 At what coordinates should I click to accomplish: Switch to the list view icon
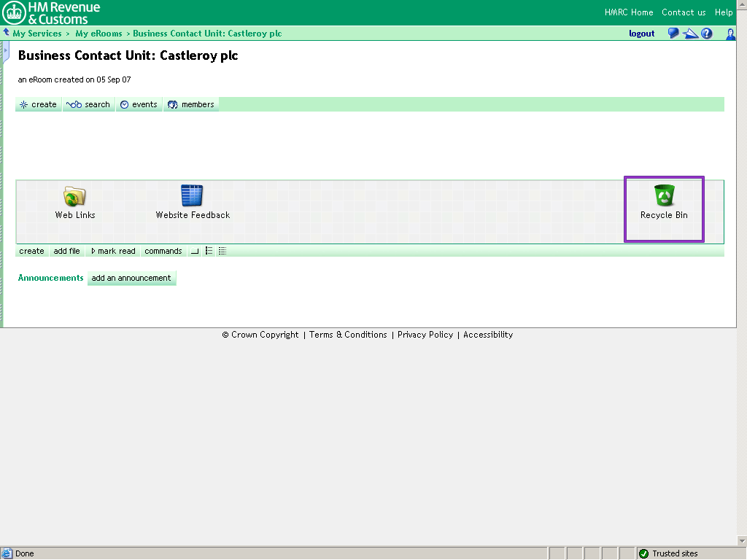[209, 251]
